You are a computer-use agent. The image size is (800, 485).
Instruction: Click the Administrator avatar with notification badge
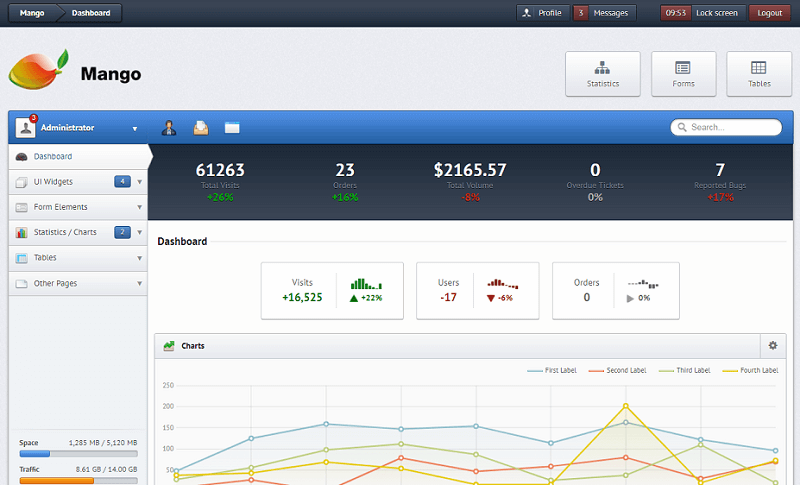26,127
